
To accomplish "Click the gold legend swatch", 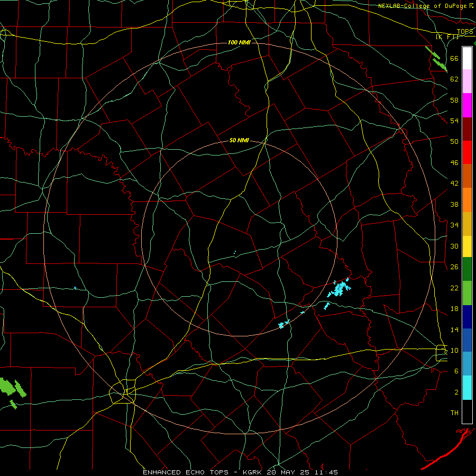I will [467, 224].
